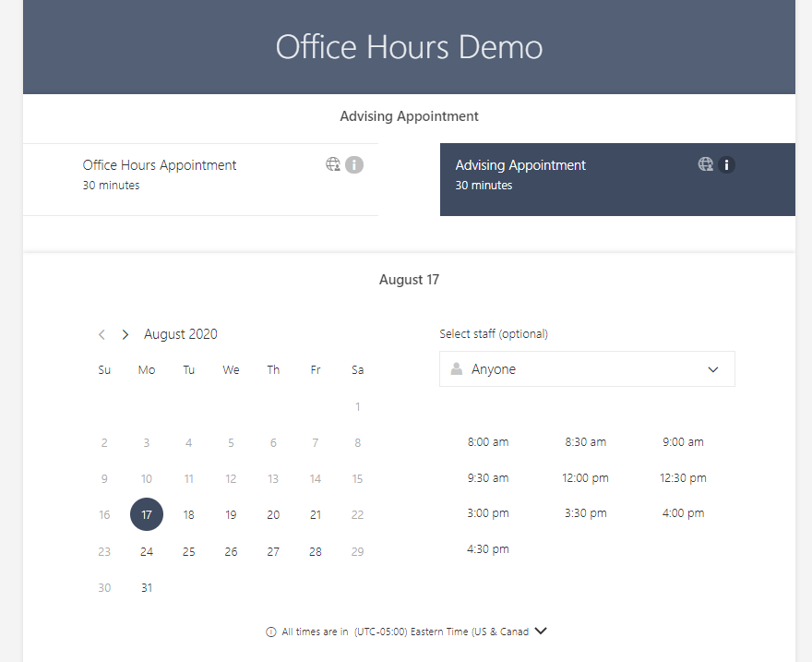Choose August 20 on the calendar
Screen dimensions: 812x662
(x=273, y=515)
